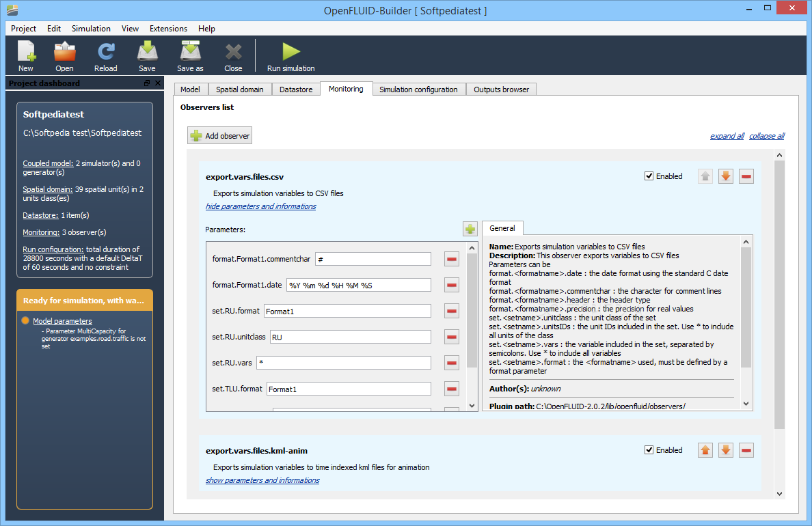Image resolution: width=812 pixels, height=526 pixels.
Task: Delete the export.vars.files.kml-anim observer
Action: [746, 450]
